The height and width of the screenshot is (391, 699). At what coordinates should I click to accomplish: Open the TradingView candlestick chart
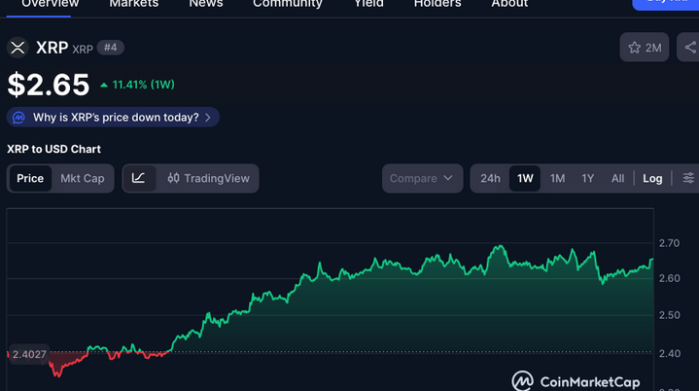click(x=208, y=178)
